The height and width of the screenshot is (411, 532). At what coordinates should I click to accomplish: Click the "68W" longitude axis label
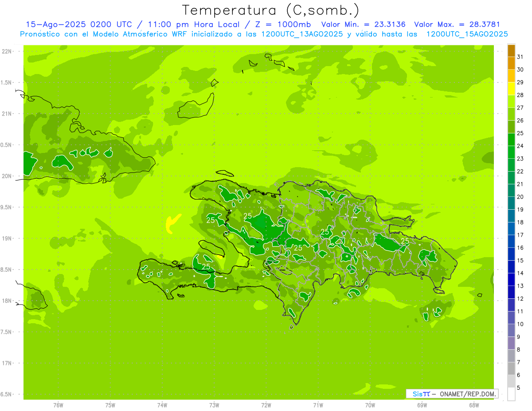pyautogui.click(x=474, y=405)
